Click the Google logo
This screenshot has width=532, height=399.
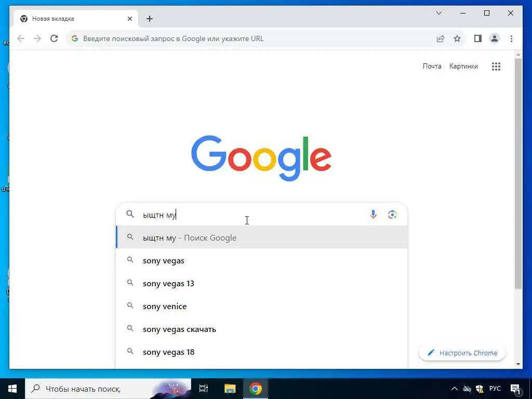pyautogui.click(x=261, y=158)
